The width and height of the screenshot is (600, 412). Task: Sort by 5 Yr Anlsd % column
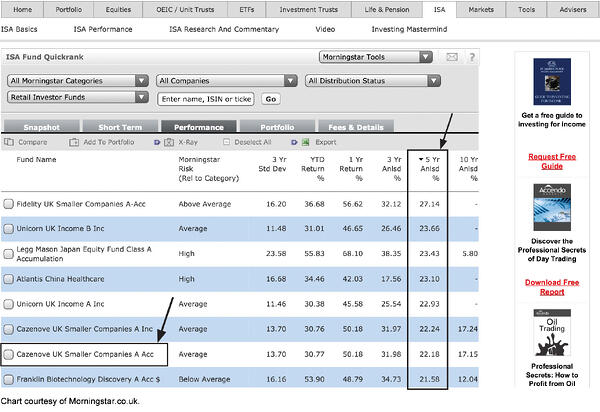(x=429, y=169)
